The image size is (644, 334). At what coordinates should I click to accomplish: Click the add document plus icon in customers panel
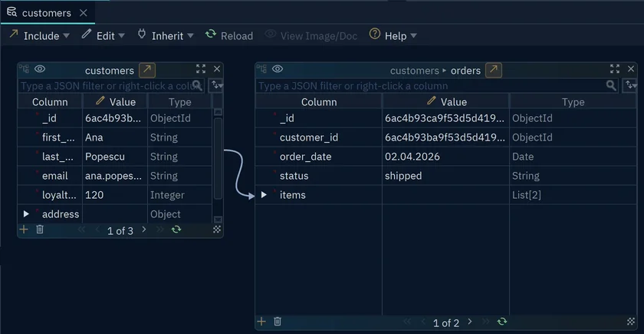pyautogui.click(x=24, y=230)
